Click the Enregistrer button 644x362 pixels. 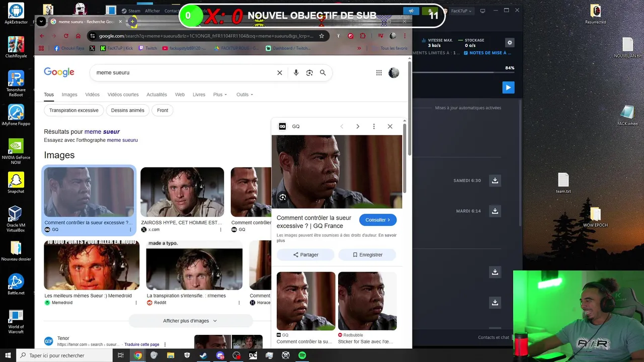coord(367,255)
